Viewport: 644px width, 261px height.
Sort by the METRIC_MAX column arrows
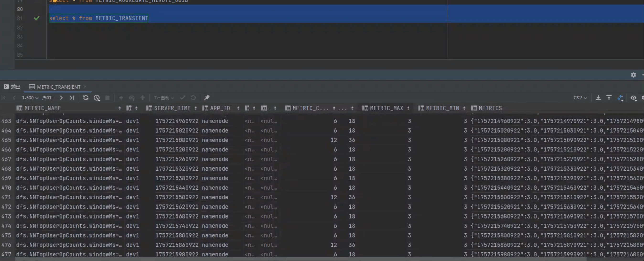click(408, 108)
